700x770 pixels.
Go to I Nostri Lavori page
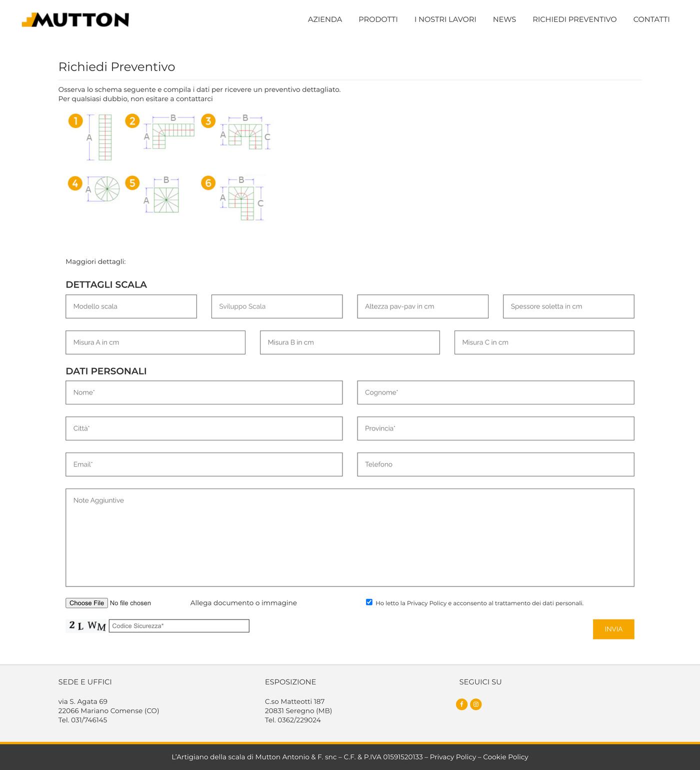(445, 19)
